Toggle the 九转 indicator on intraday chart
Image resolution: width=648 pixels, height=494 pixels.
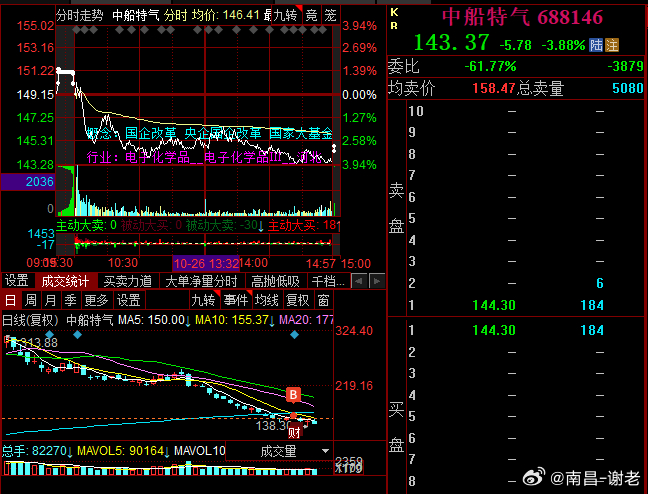(286, 16)
